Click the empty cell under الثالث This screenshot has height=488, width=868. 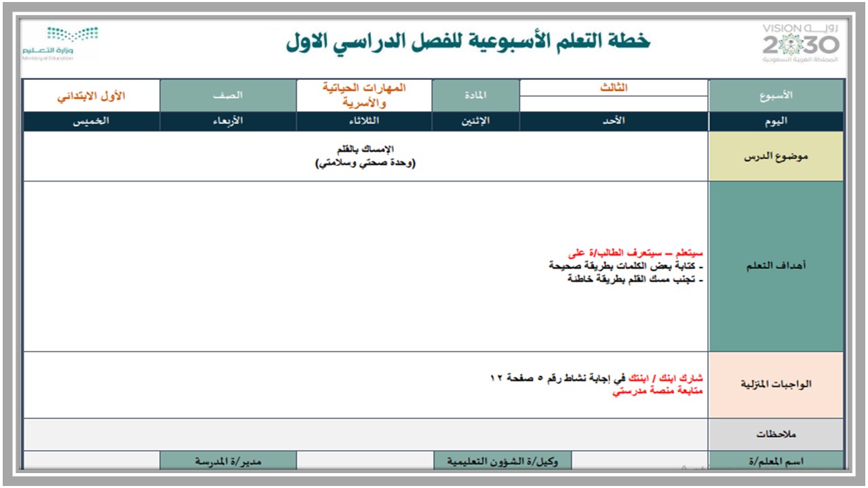(x=614, y=104)
